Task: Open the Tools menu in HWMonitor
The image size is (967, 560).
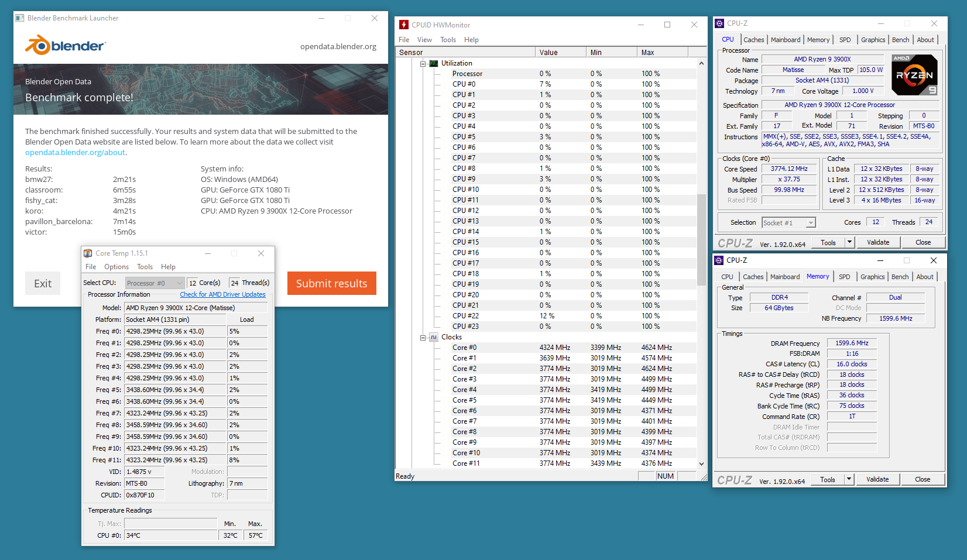Action: (448, 40)
